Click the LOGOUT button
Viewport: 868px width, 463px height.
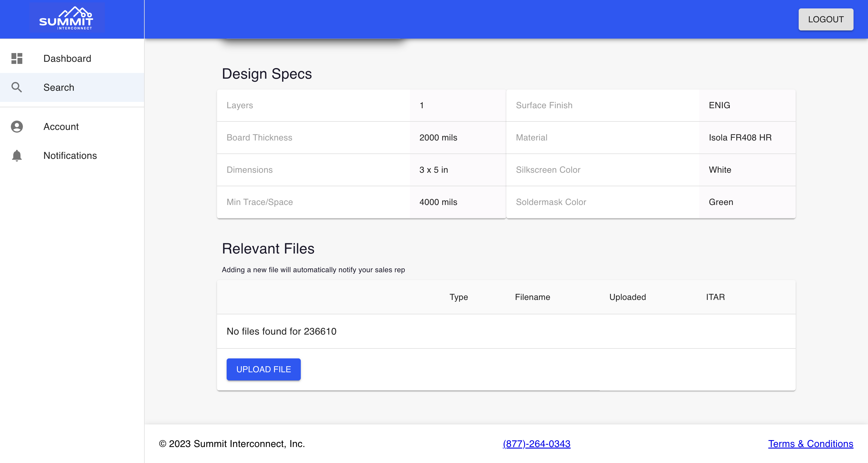pos(826,19)
